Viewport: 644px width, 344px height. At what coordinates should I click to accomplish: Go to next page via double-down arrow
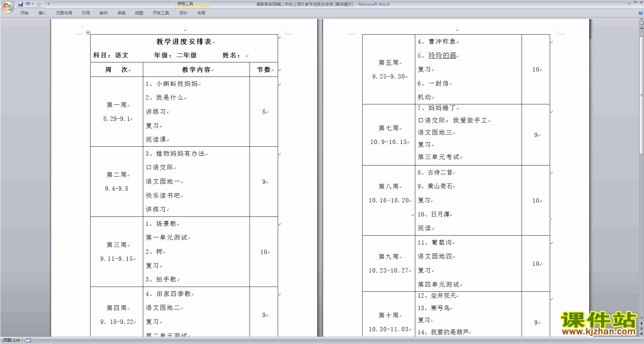tap(641, 334)
